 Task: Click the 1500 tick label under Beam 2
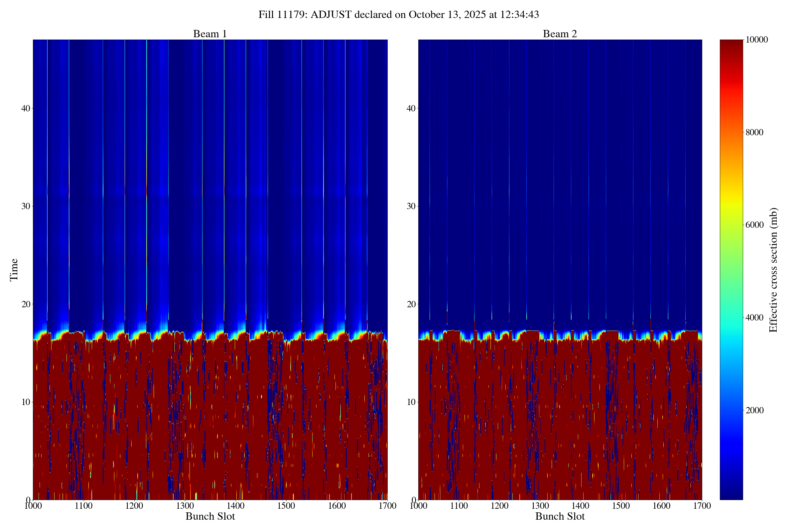[621, 506]
